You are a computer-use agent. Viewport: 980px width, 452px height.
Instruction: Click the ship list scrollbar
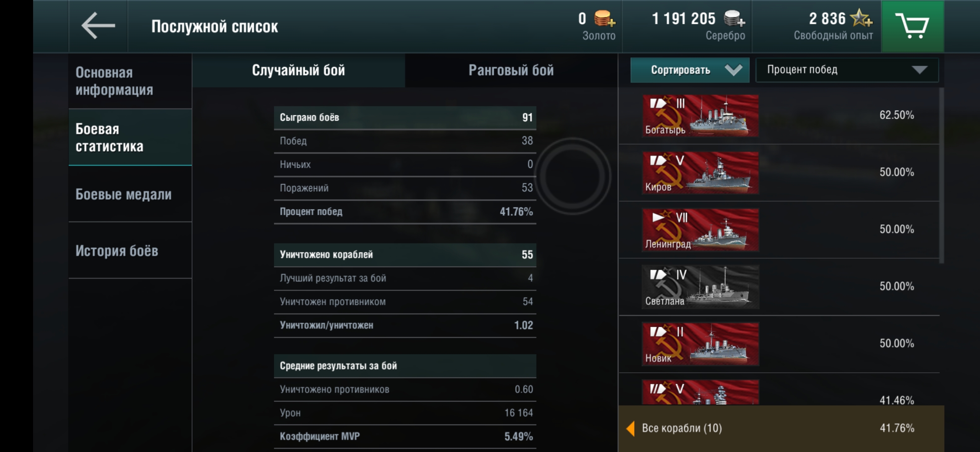pyautogui.click(x=941, y=176)
